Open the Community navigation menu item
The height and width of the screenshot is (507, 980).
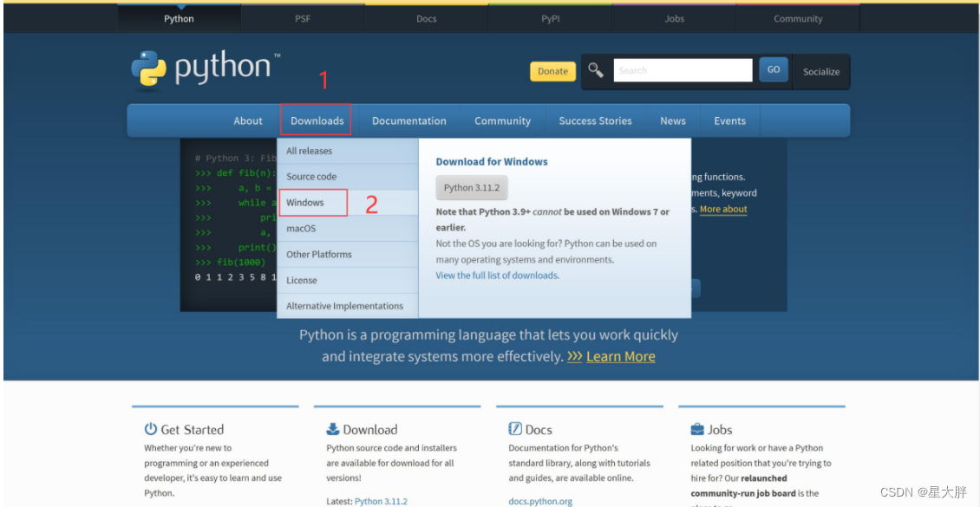pos(502,120)
